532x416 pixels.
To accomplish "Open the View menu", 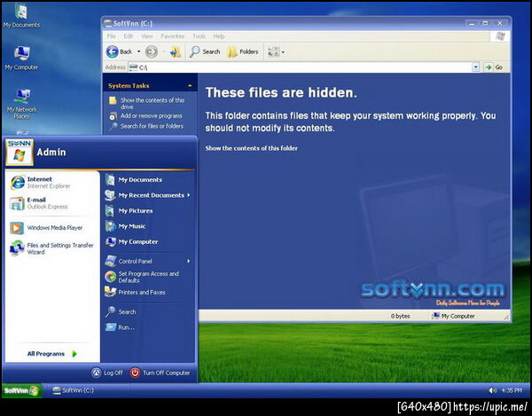I will (x=147, y=36).
